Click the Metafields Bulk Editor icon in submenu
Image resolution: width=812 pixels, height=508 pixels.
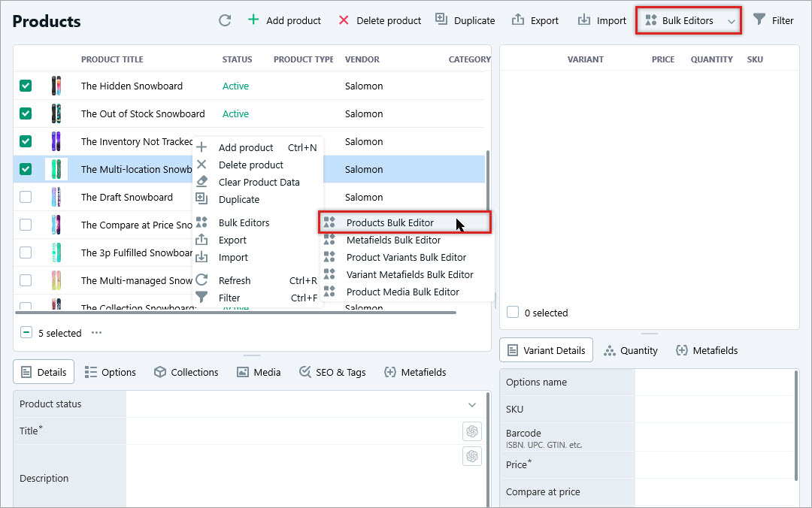pyautogui.click(x=329, y=239)
